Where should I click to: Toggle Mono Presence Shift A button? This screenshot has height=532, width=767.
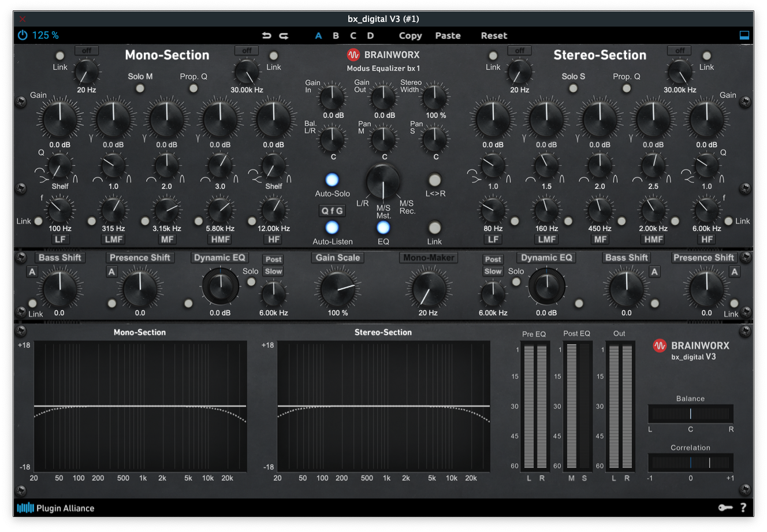click(111, 271)
